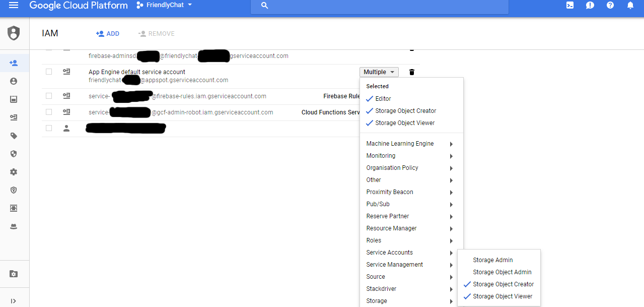Click the Selected header in roles list
Image resolution: width=644 pixels, height=307 pixels.
pyautogui.click(x=377, y=86)
